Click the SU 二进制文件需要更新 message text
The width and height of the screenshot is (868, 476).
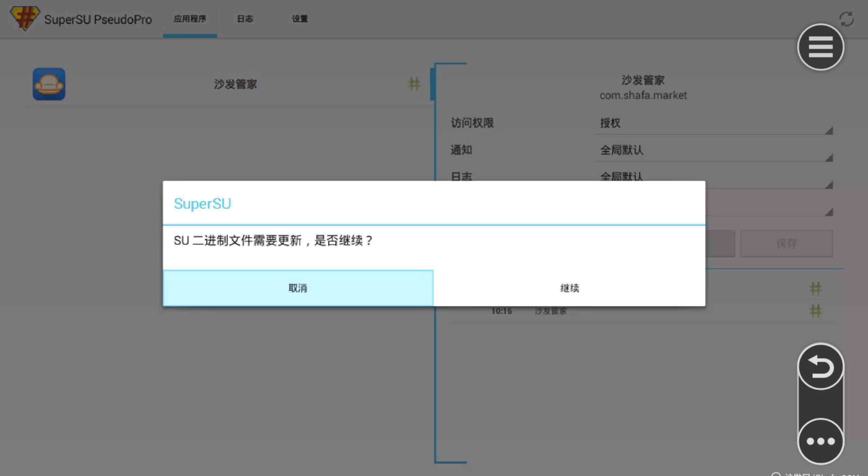(x=273, y=241)
